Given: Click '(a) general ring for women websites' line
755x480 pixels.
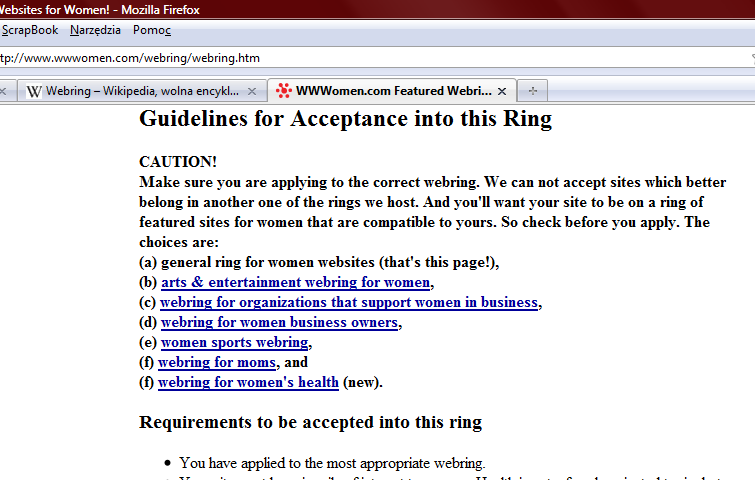Looking at the screenshot, I should (x=319, y=262).
